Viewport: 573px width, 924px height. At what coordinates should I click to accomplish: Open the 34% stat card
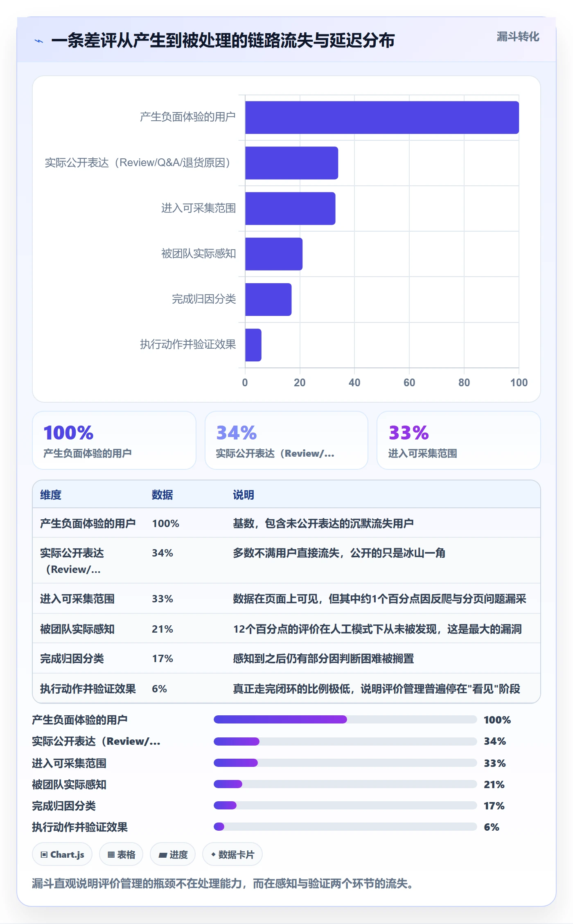[286, 440]
